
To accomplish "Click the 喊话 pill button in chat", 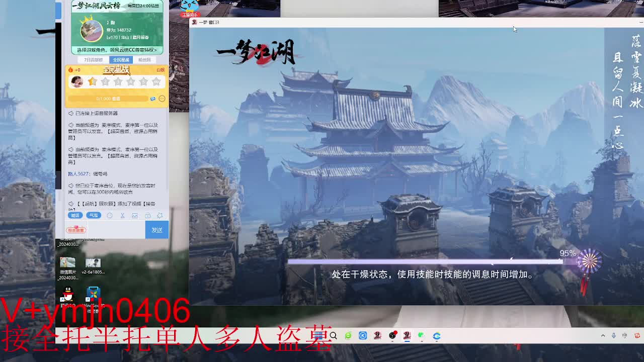I will pos(75,215).
